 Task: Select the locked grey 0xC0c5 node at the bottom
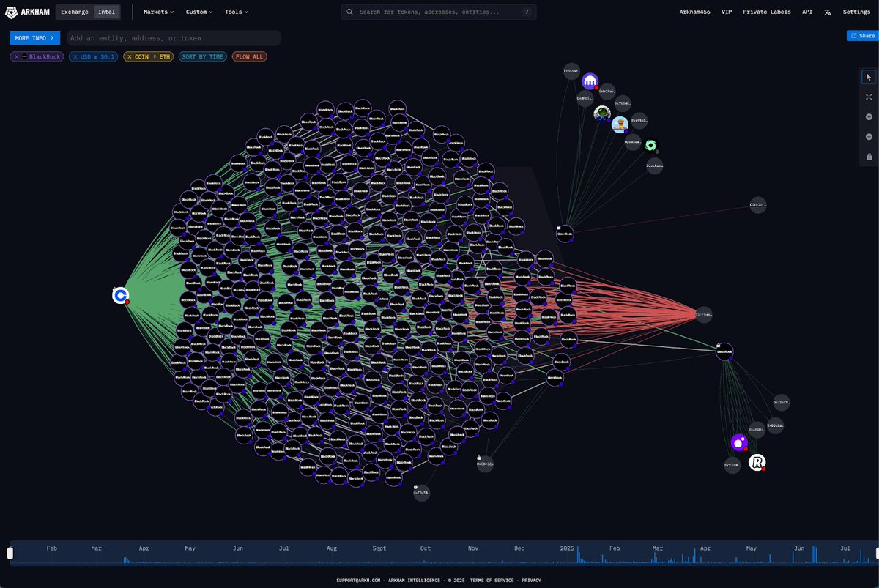[421, 494]
